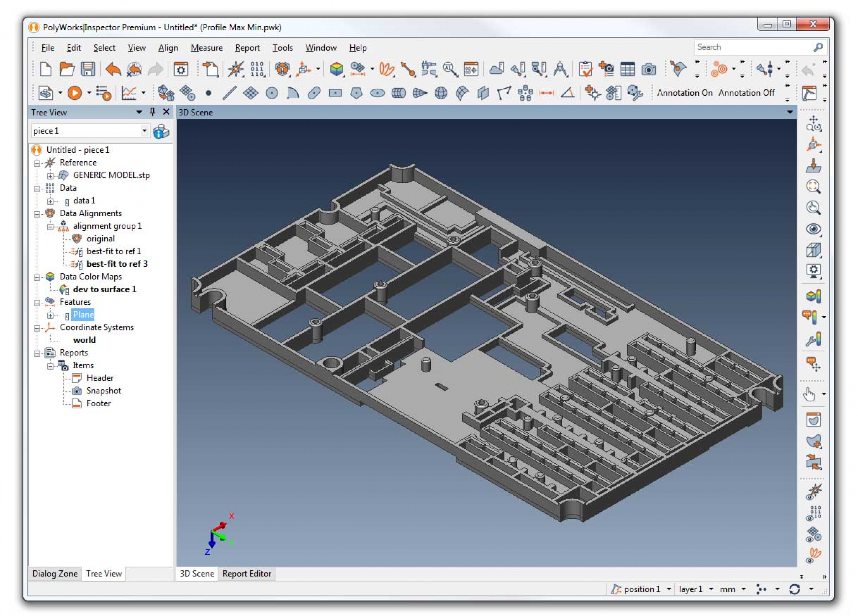
Task: Click the search magnifier icon
Action: click(x=818, y=47)
